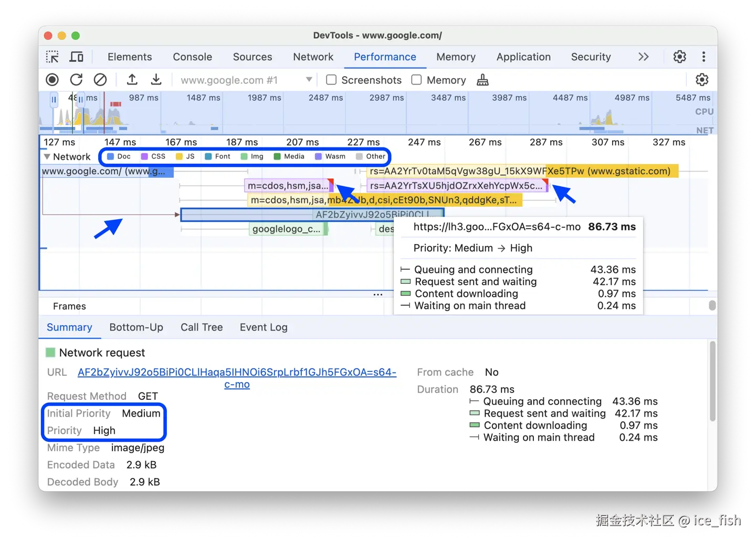
Task: Open the www.google.com #1 recording dropdown
Action: pos(246,80)
